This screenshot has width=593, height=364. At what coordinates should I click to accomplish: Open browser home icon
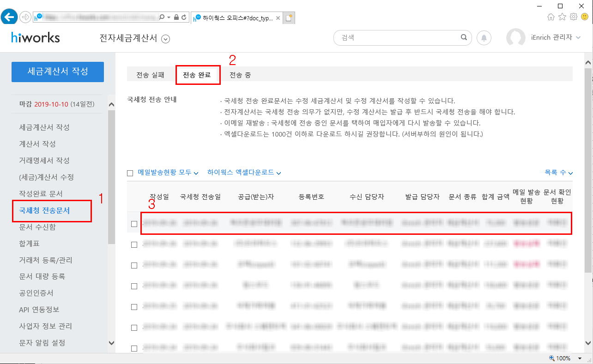(x=551, y=17)
